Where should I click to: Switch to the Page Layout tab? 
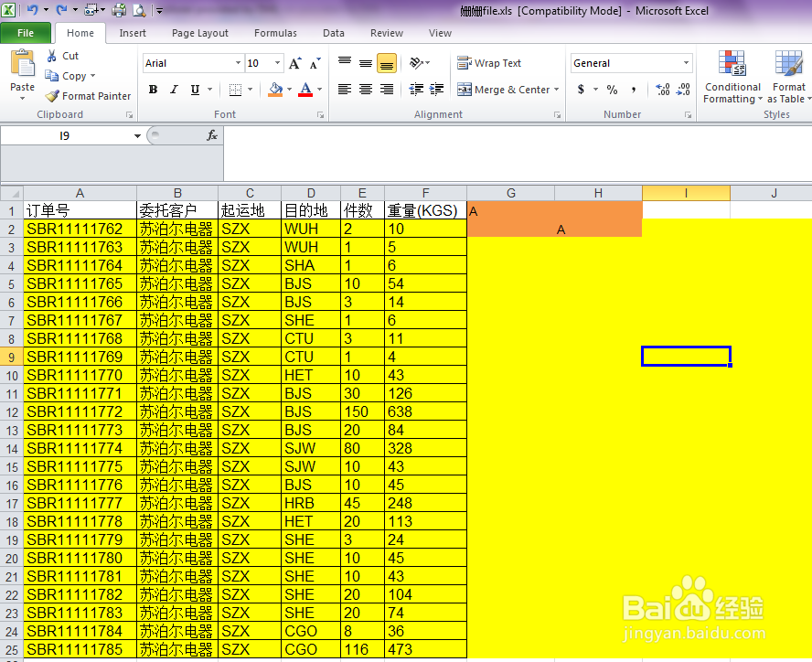click(x=200, y=33)
